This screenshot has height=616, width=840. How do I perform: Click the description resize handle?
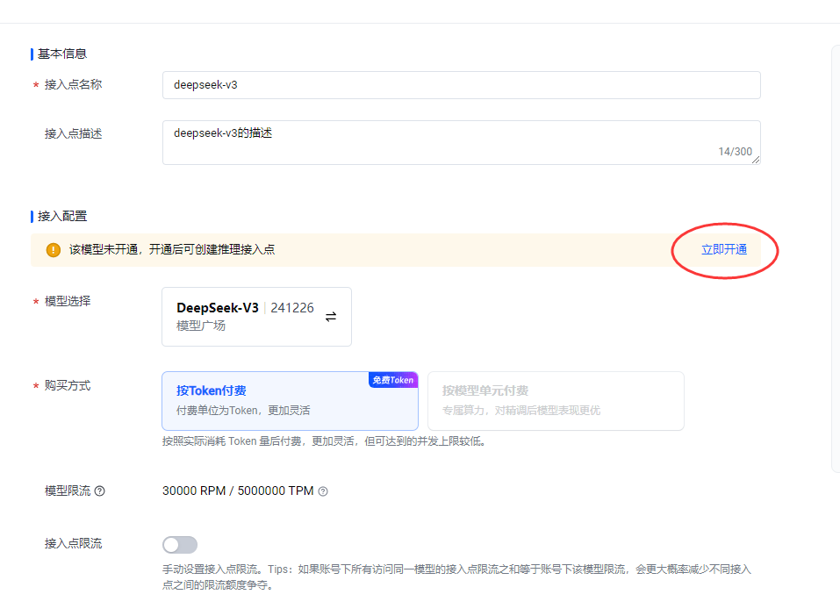[756, 159]
